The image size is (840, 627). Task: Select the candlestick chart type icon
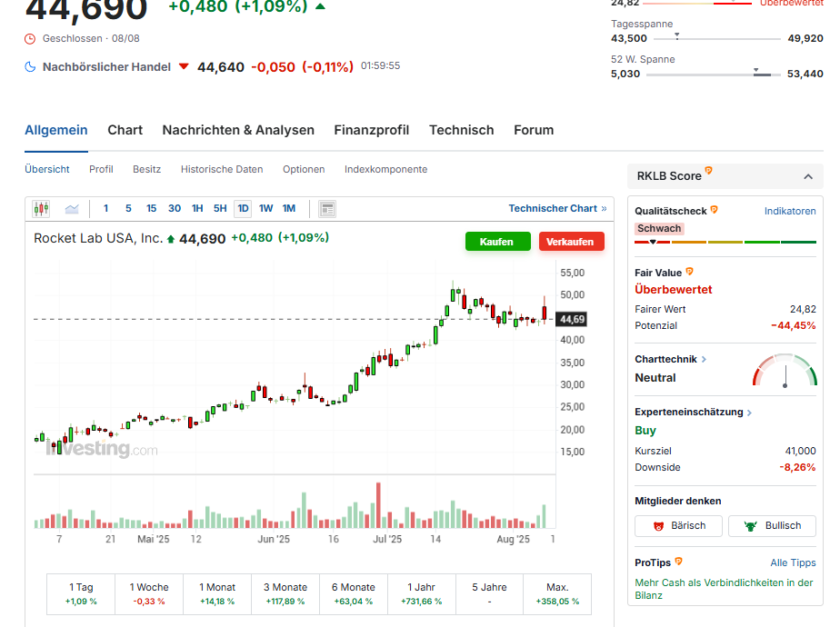pyautogui.click(x=41, y=209)
